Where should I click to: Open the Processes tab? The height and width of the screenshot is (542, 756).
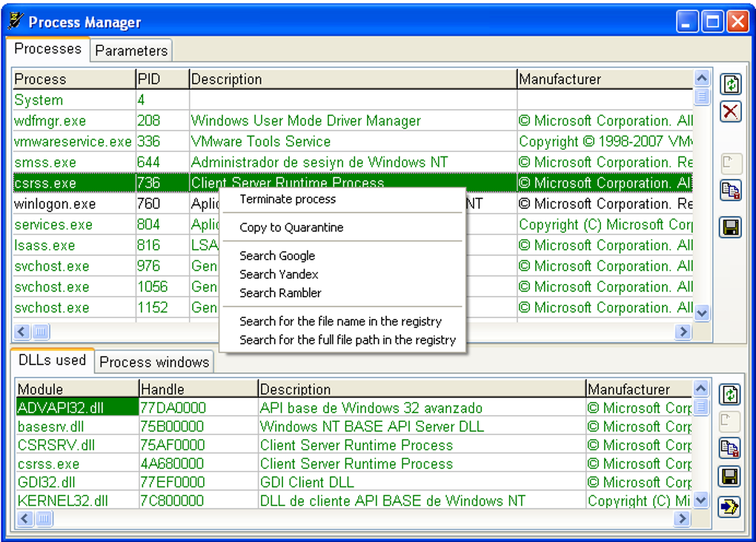pos(47,49)
